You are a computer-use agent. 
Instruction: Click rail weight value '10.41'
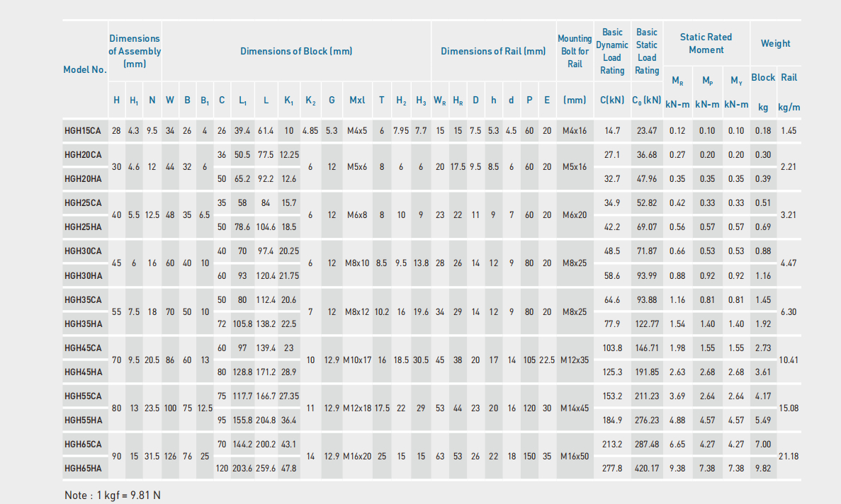coord(789,360)
